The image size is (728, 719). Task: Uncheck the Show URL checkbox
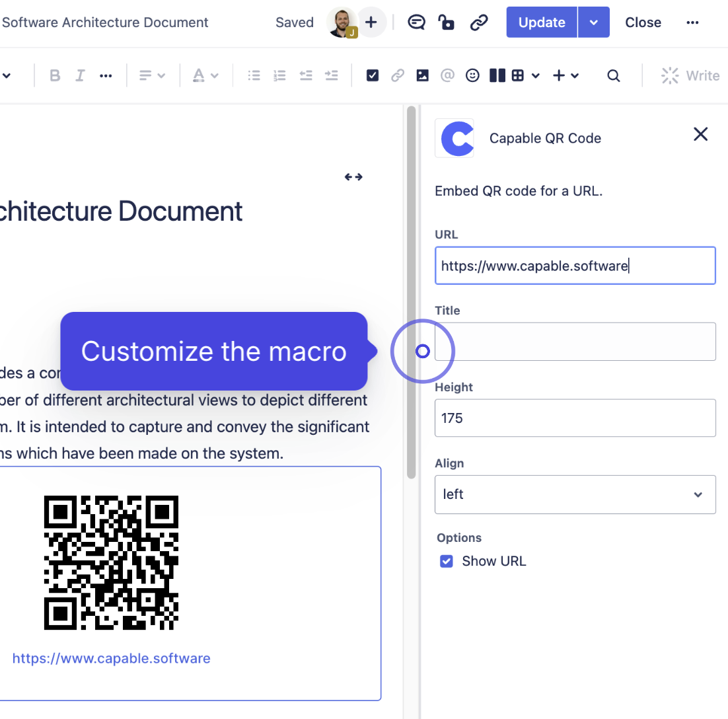tap(447, 561)
